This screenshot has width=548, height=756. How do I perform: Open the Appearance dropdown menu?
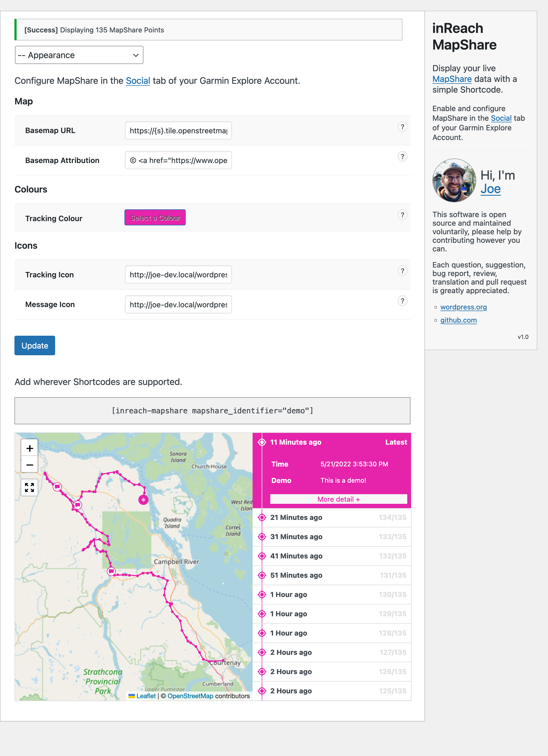click(79, 55)
